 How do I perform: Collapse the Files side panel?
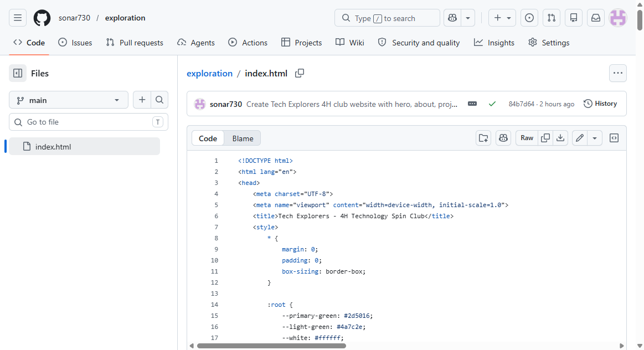point(18,74)
